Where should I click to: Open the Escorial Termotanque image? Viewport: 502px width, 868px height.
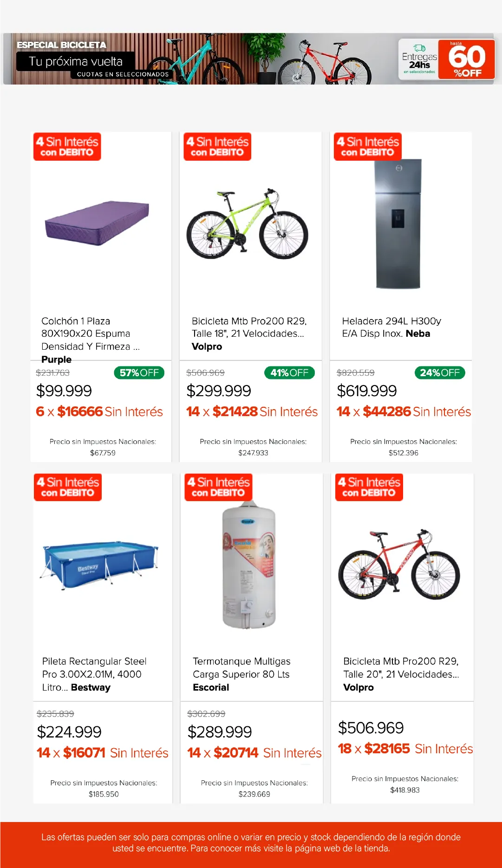249,565
